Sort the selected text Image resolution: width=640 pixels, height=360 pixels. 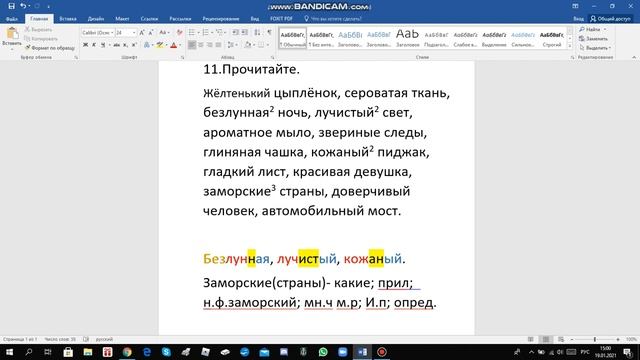point(257,32)
